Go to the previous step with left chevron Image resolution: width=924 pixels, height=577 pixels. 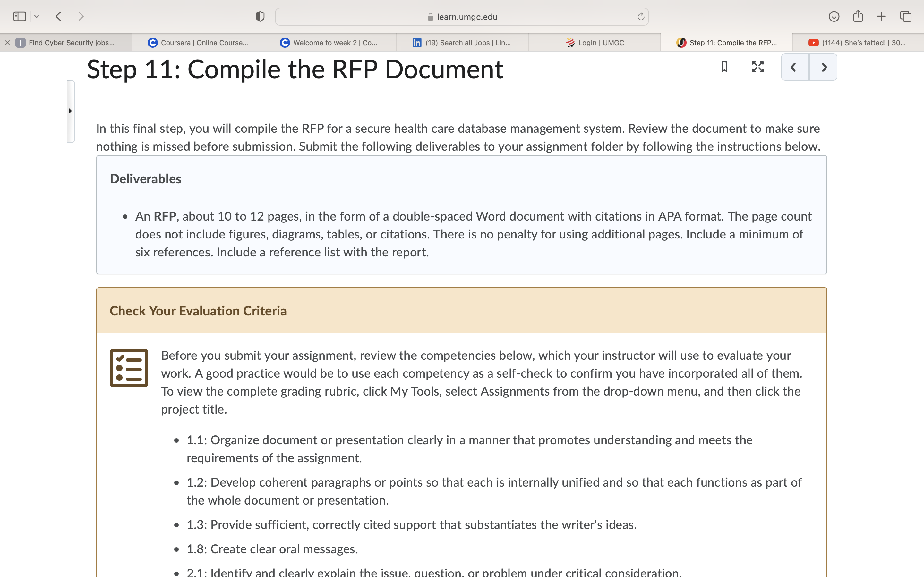coord(795,67)
